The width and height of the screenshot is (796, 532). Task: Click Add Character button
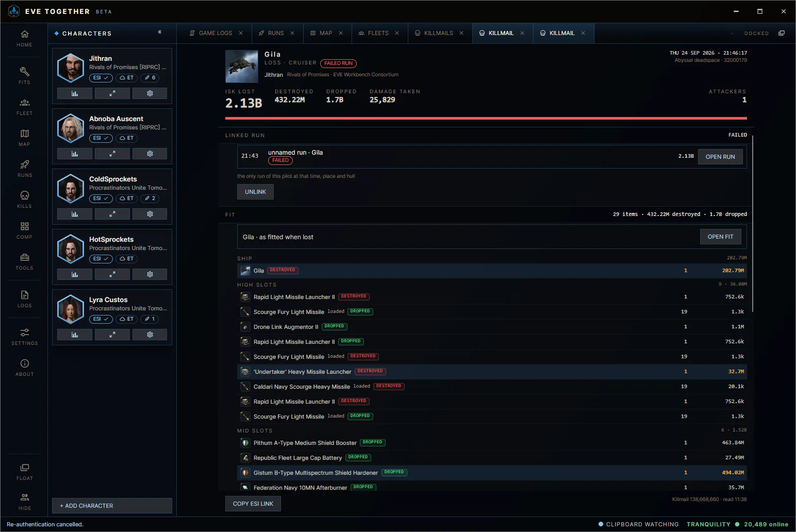(x=112, y=506)
